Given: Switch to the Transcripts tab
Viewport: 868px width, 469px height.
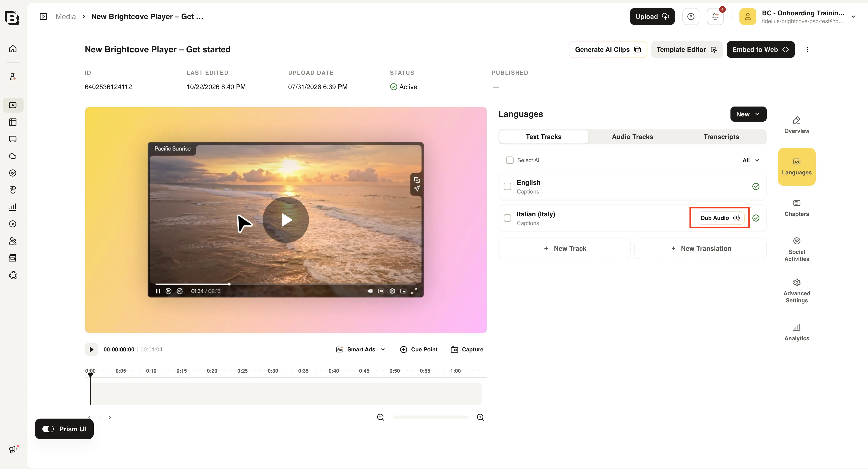Looking at the screenshot, I should [721, 136].
